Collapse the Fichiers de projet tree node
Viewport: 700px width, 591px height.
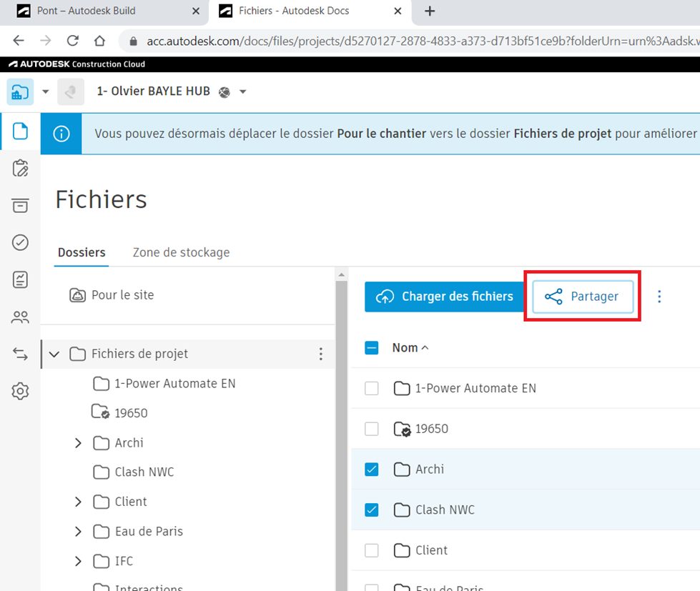point(54,354)
